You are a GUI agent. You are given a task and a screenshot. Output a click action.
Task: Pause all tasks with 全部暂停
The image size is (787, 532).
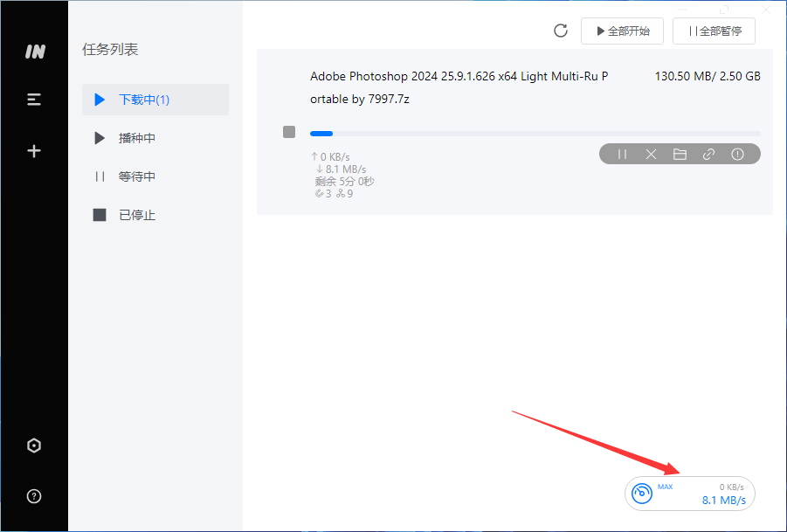[714, 31]
